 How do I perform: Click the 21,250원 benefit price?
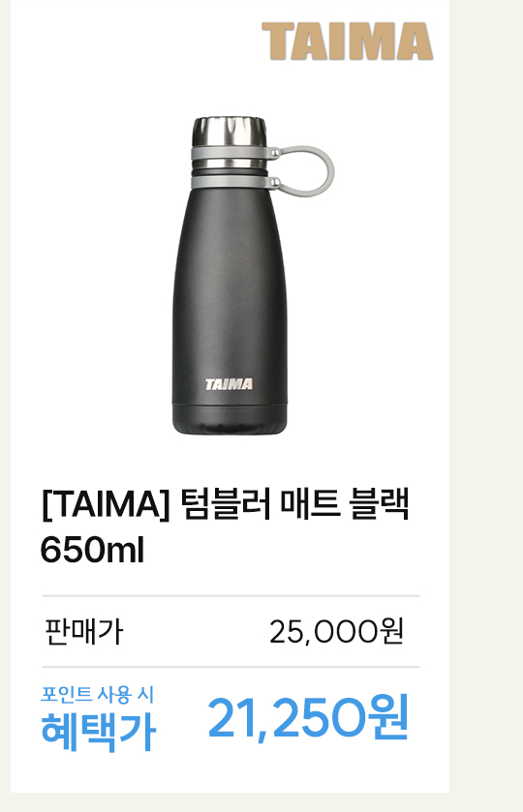[x=308, y=718]
